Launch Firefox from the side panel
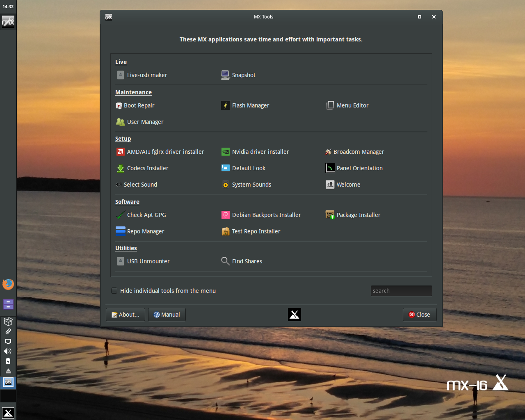This screenshot has width=525, height=420. (x=8, y=284)
